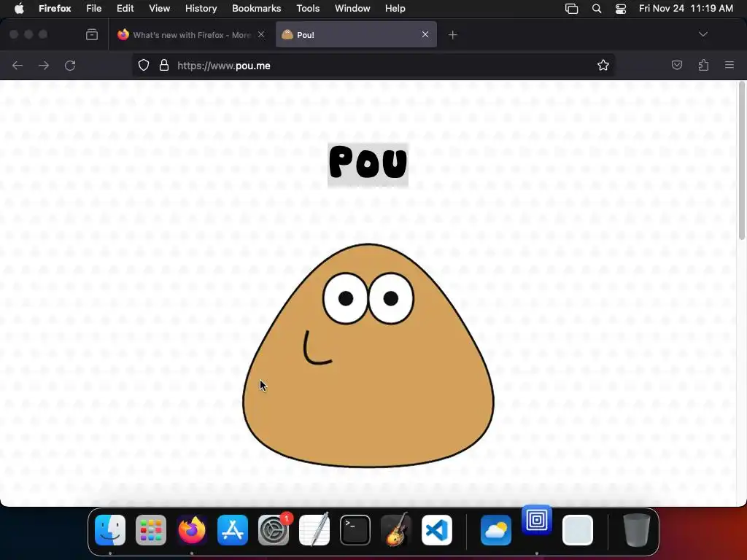747x560 pixels.
Task: Open the Firefox hamburger application menu
Action: [x=729, y=65]
